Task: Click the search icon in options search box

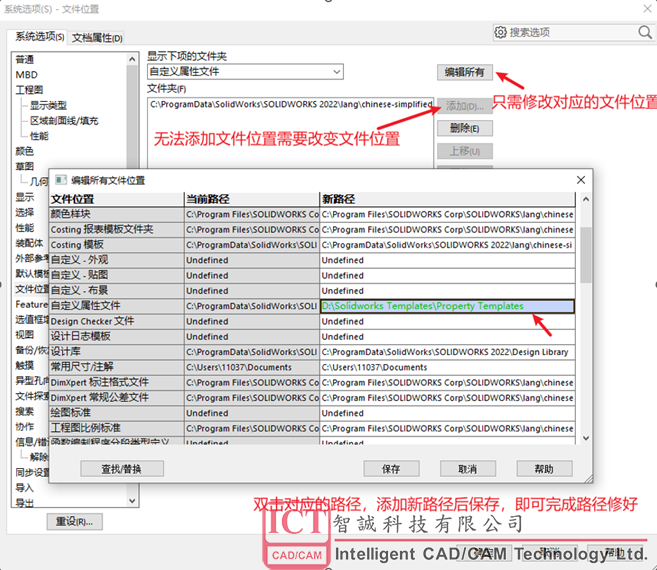Action: [x=645, y=32]
